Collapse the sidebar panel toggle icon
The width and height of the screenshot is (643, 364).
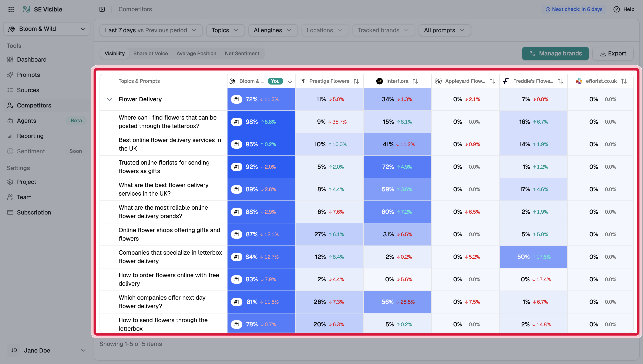[x=102, y=9]
